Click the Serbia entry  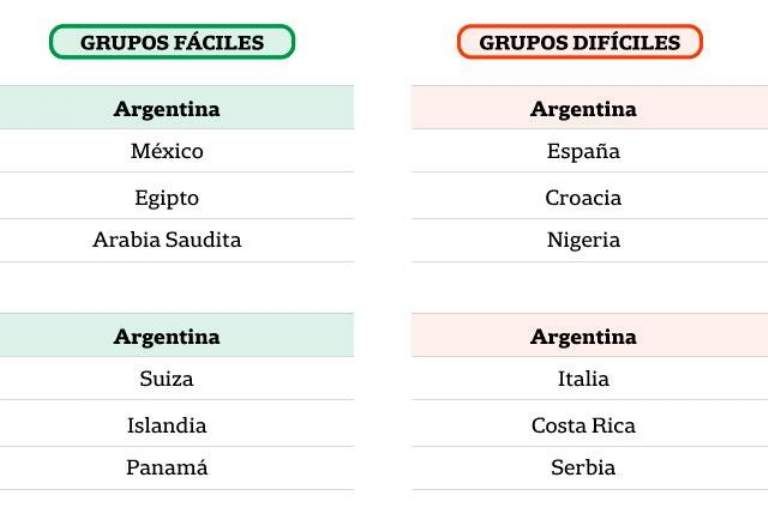click(583, 467)
